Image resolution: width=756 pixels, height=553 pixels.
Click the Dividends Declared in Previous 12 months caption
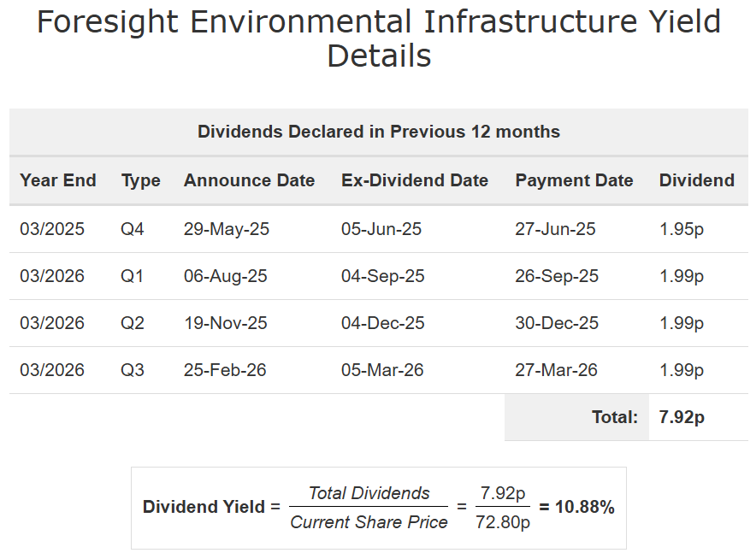pyautogui.click(x=378, y=132)
